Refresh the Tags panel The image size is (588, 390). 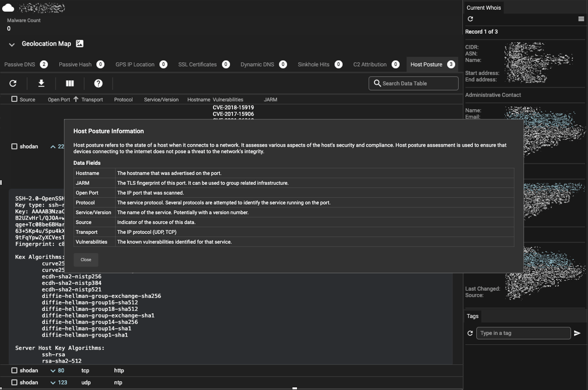tap(470, 333)
